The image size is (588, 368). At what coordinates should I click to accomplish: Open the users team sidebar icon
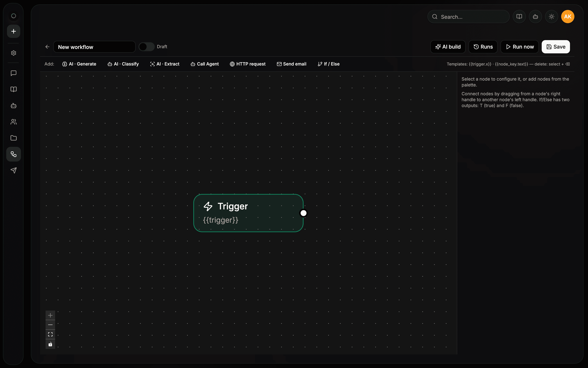click(14, 122)
